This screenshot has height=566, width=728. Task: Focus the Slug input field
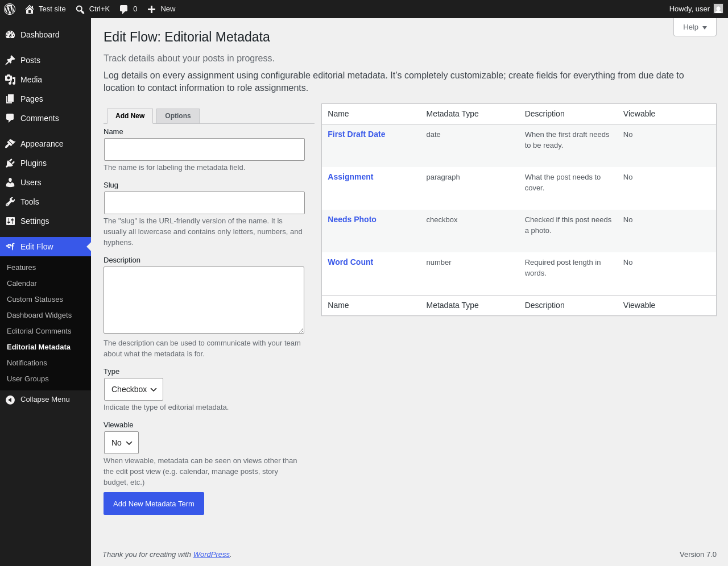click(204, 203)
